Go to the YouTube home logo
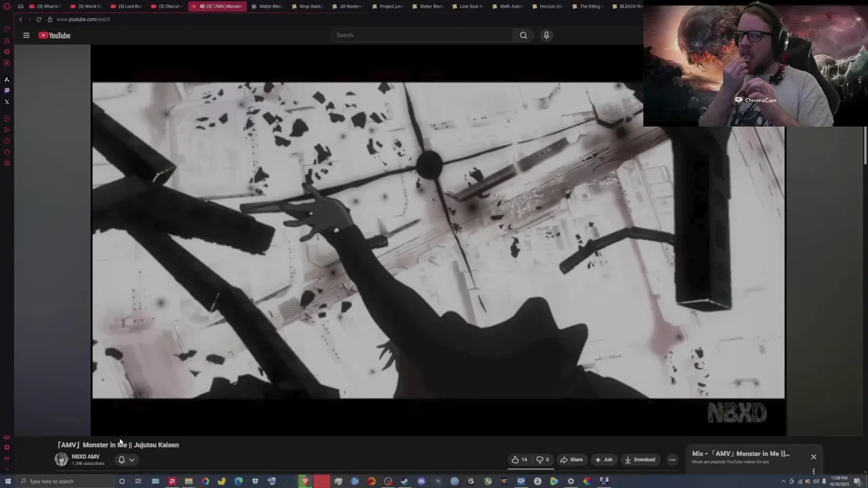Image resolution: width=868 pixels, height=488 pixels. tap(54, 35)
